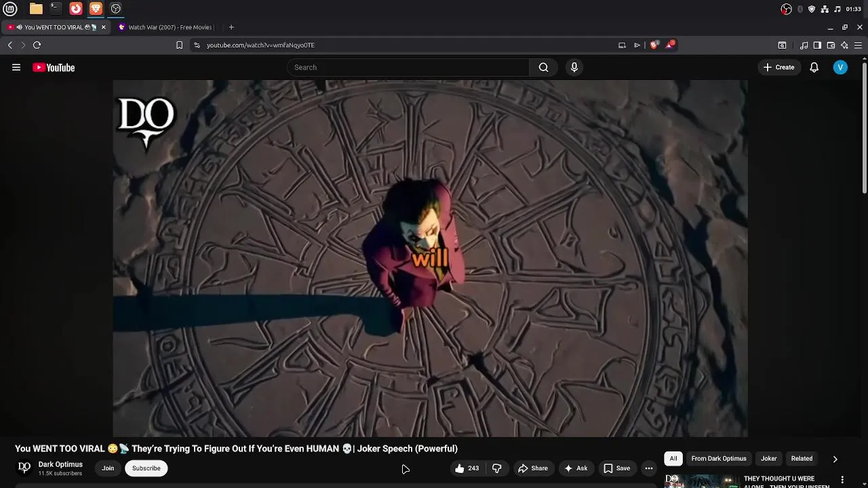This screenshot has height=488, width=868.
Task: Reload the current YouTube page
Action: pos(37,45)
